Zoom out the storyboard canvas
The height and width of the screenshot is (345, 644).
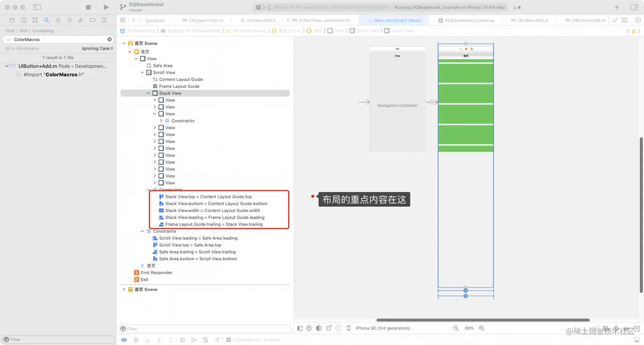(456, 328)
